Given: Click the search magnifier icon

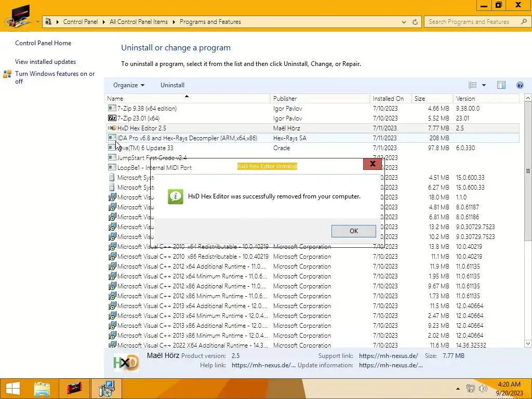Looking at the screenshot, I should coord(524,22).
